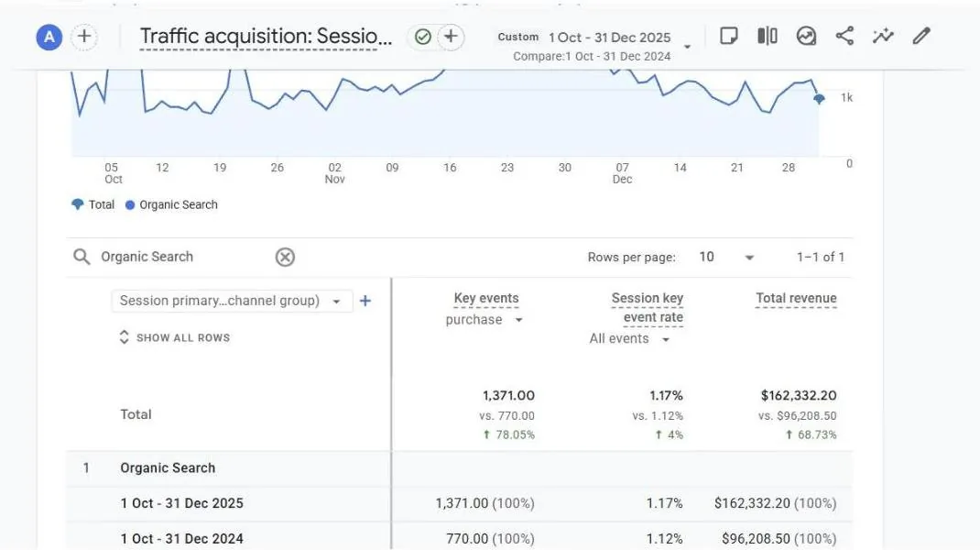Open the Rows per page dropdown showing 10

726,258
